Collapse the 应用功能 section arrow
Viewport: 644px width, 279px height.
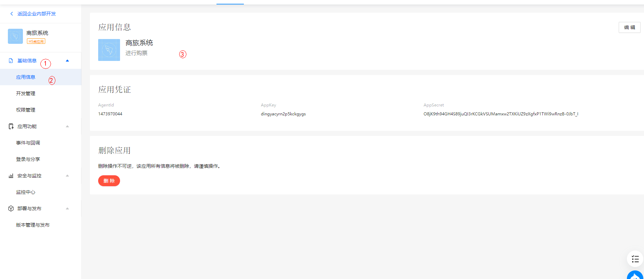[67, 126]
